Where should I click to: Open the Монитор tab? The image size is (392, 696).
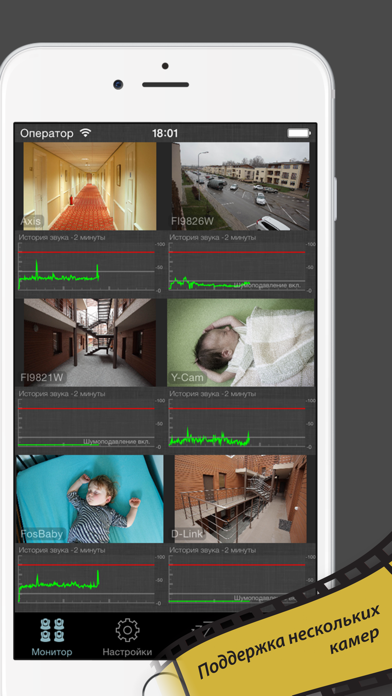coord(51,636)
